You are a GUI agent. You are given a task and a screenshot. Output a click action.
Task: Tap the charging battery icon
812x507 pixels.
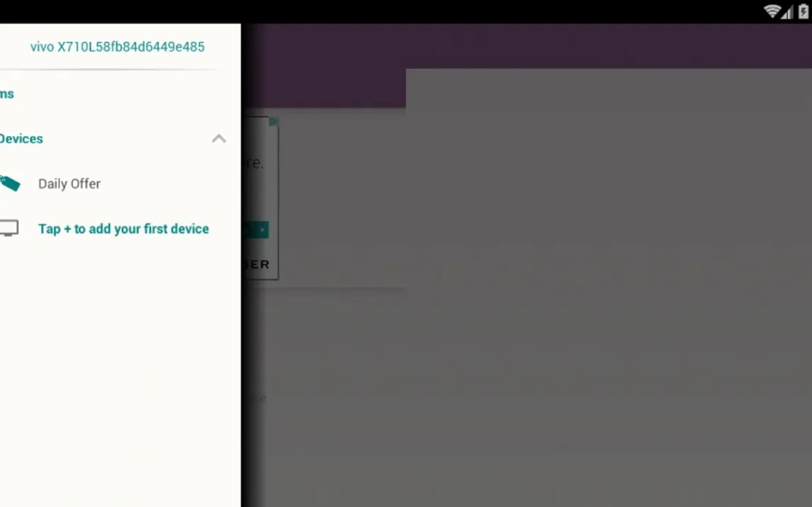point(803,11)
